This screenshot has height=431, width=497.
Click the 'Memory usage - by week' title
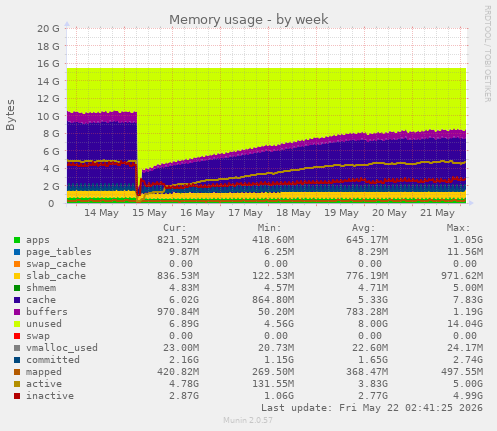pyautogui.click(x=248, y=19)
